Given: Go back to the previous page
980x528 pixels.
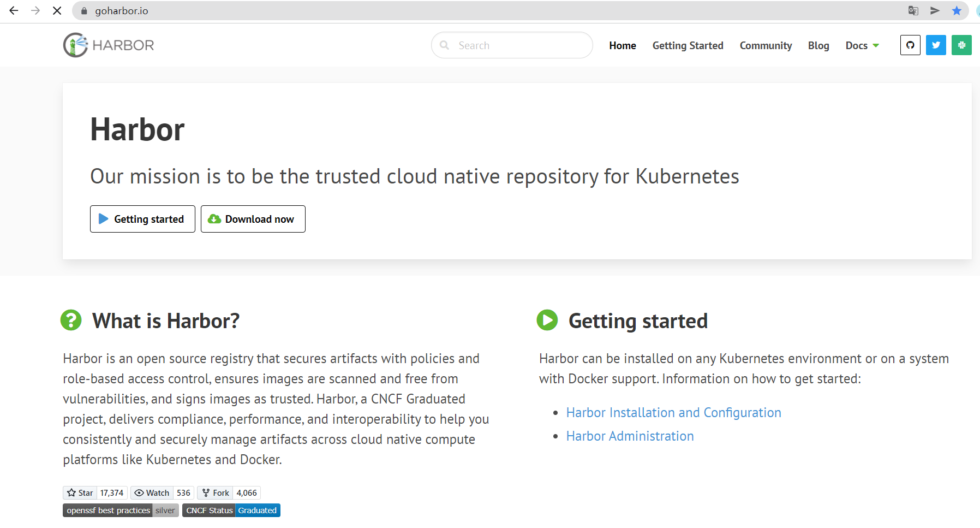Looking at the screenshot, I should pyautogui.click(x=14, y=10).
